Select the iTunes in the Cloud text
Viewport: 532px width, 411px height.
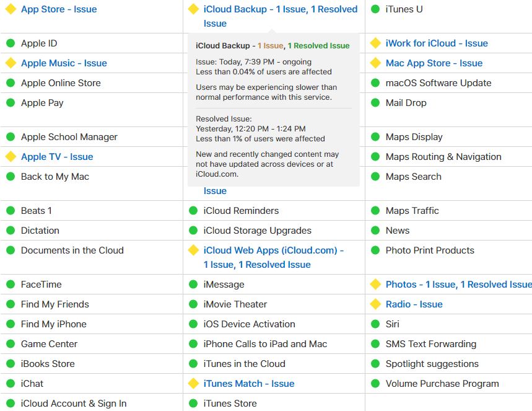(244, 364)
